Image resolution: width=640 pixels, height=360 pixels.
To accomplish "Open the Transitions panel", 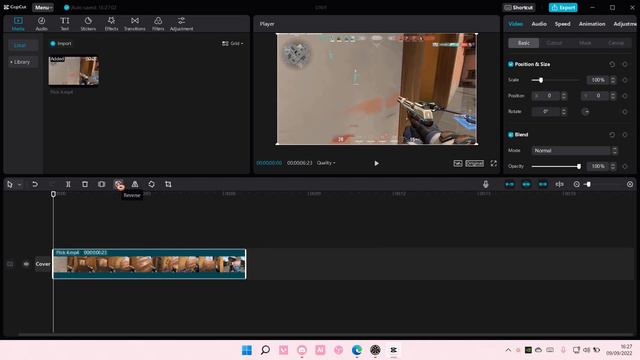I will tap(135, 24).
